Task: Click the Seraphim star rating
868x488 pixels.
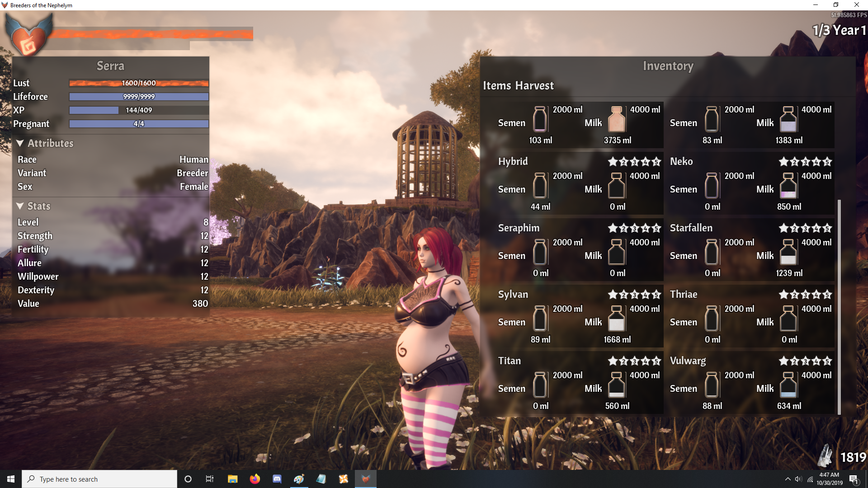Action: [x=634, y=228]
